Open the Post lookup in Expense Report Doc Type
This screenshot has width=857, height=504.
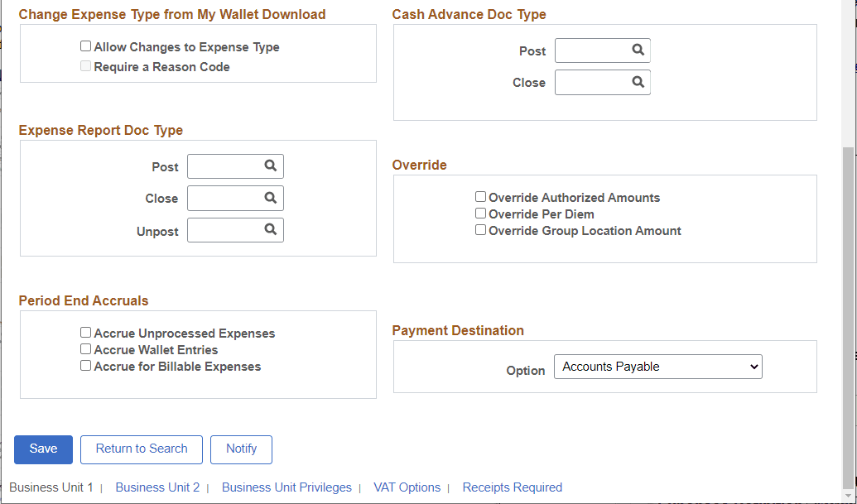tap(270, 166)
